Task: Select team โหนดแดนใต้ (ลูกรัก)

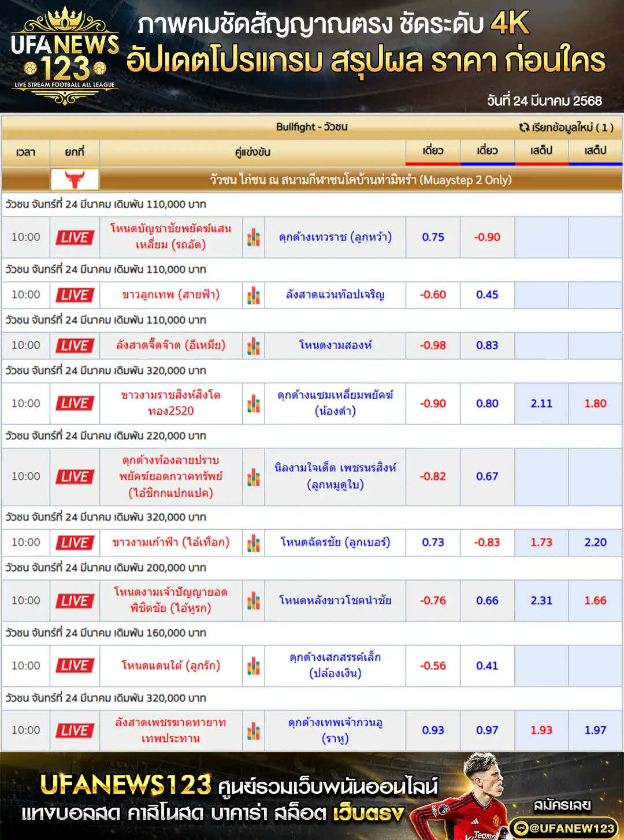Action: pos(171,666)
